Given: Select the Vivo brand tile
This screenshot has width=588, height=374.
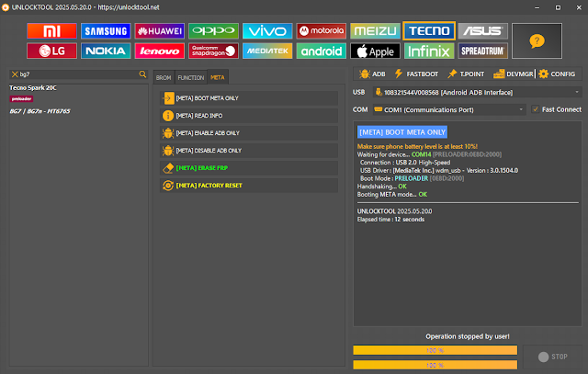Looking at the screenshot, I should click(x=267, y=30).
